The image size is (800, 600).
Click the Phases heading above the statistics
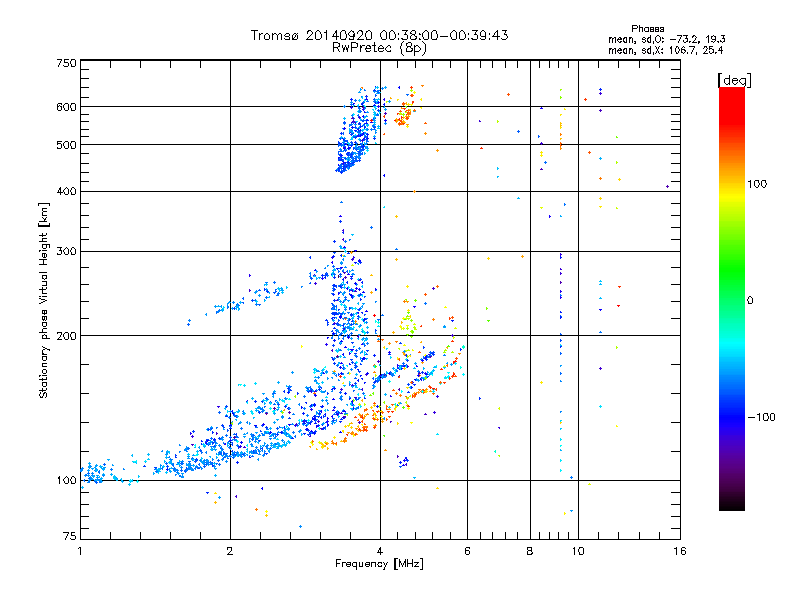(x=647, y=29)
